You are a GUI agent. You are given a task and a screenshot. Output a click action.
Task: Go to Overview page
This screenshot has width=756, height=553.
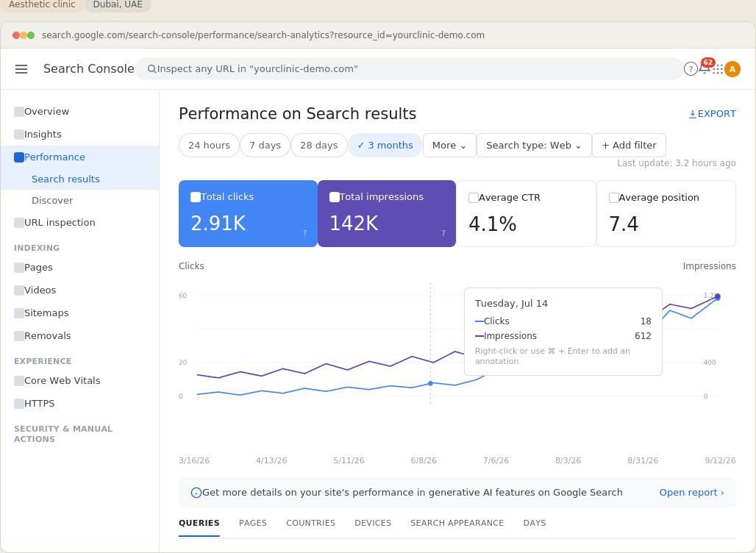(x=80, y=112)
